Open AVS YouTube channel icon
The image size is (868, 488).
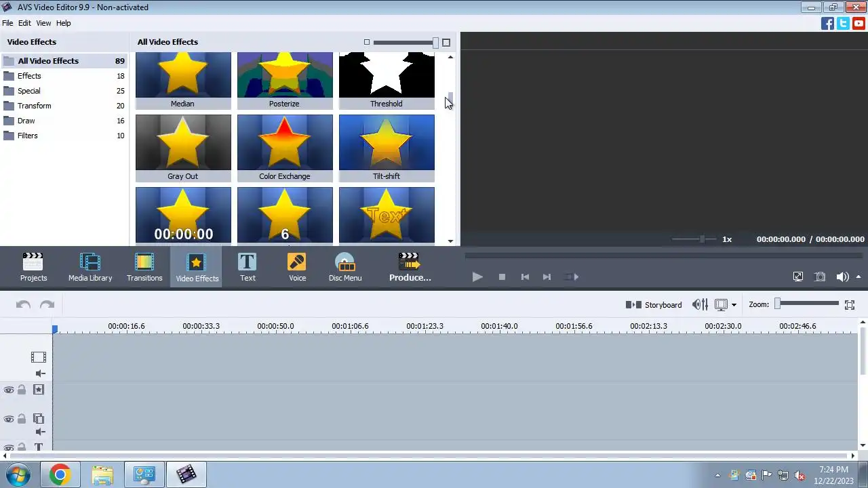coord(859,23)
